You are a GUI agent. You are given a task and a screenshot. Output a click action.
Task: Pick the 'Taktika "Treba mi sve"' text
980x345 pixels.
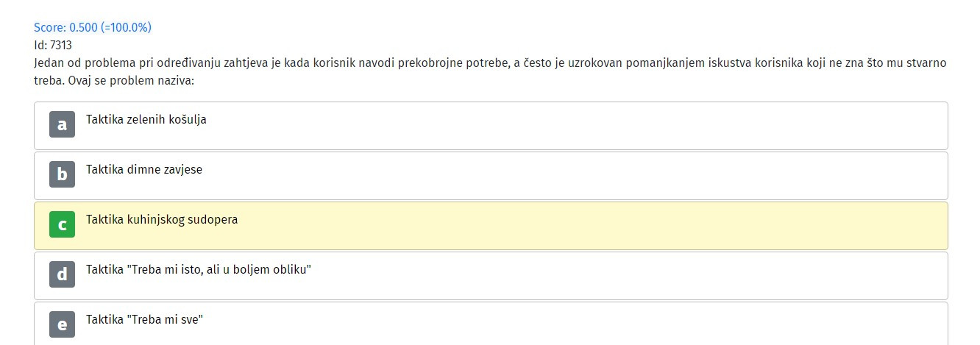(144, 319)
